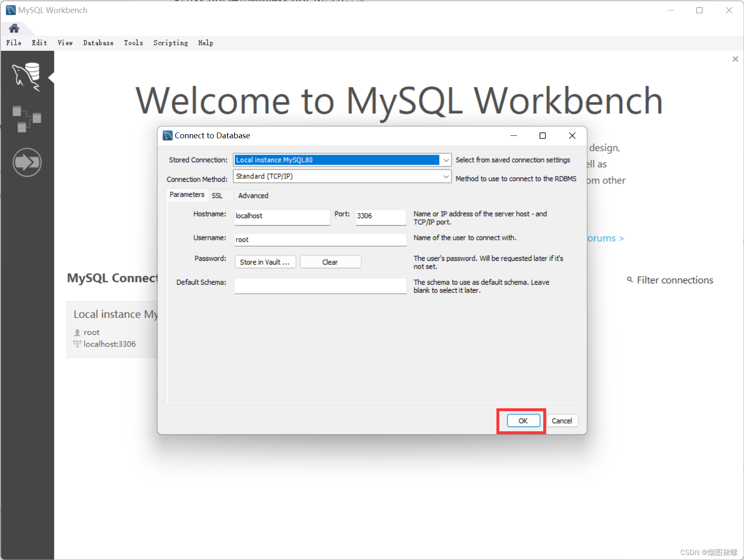Click the root user icon on connection tile
The height and width of the screenshot is (560, 744).
click(77, 333)
